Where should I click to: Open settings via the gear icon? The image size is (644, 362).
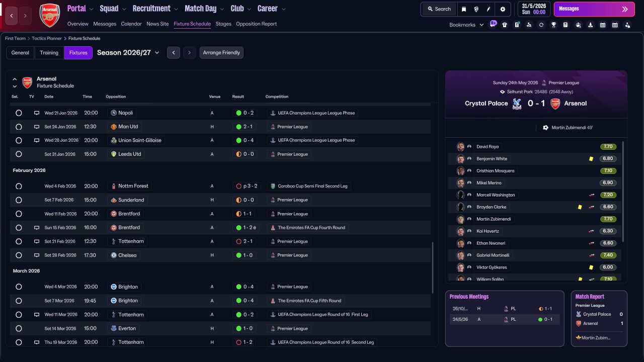[503, 9]
